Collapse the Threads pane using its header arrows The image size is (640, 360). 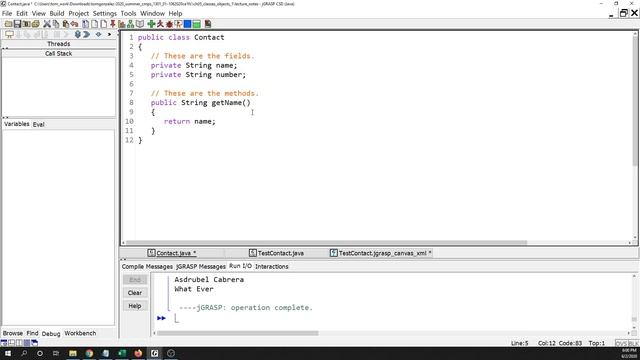(x=5, y=48)
